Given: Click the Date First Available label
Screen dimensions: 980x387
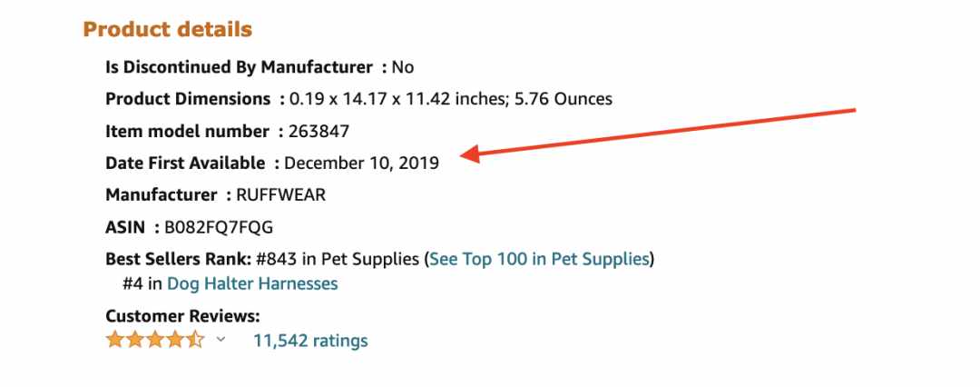Looking at the screenshot, I should pyautogui.click(x=186, y=163).
